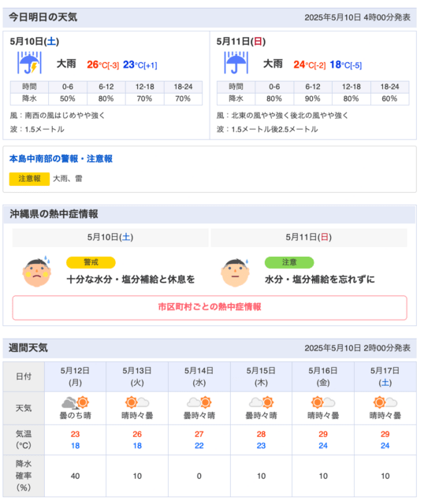Click the yellow 警戒 heatstroke level badge
Image resolution: width=424 pixels, height=504 pixels.
(91, 262)
